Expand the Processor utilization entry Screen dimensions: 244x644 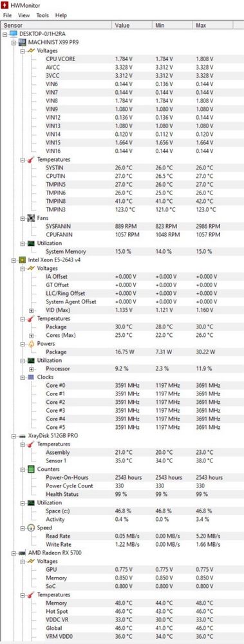31,369
